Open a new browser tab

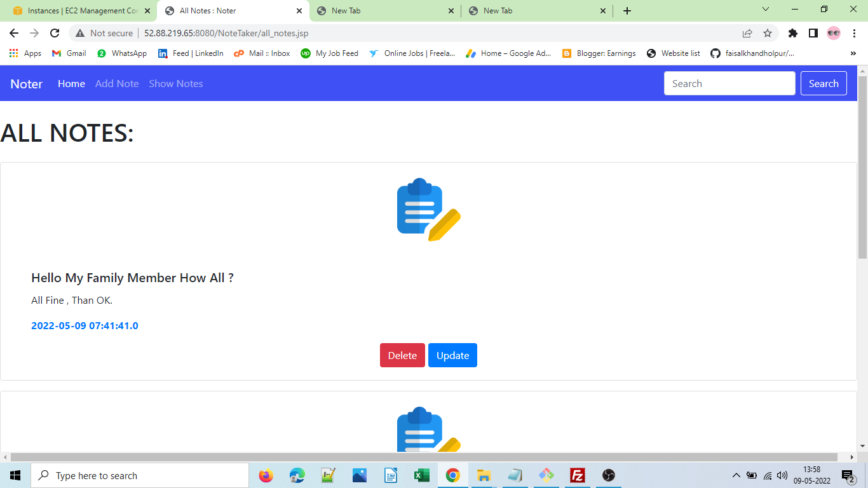(627, 11)
